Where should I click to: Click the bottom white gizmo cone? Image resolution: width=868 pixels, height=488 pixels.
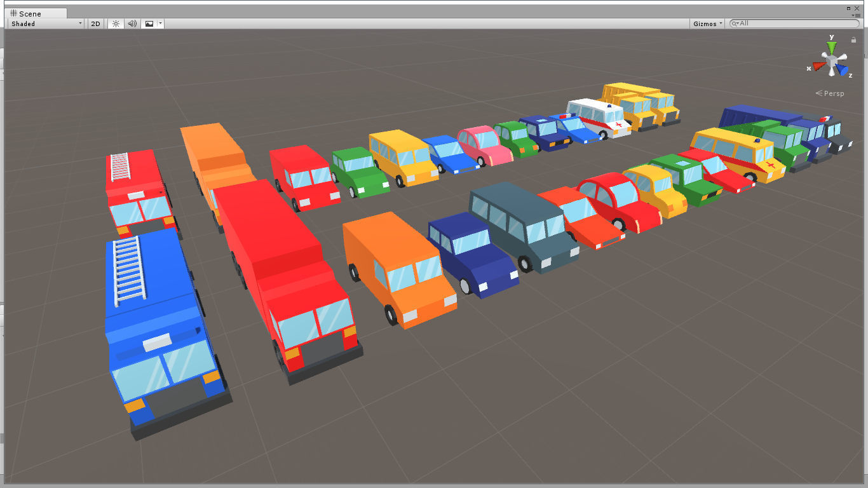(x=831, y=72)
